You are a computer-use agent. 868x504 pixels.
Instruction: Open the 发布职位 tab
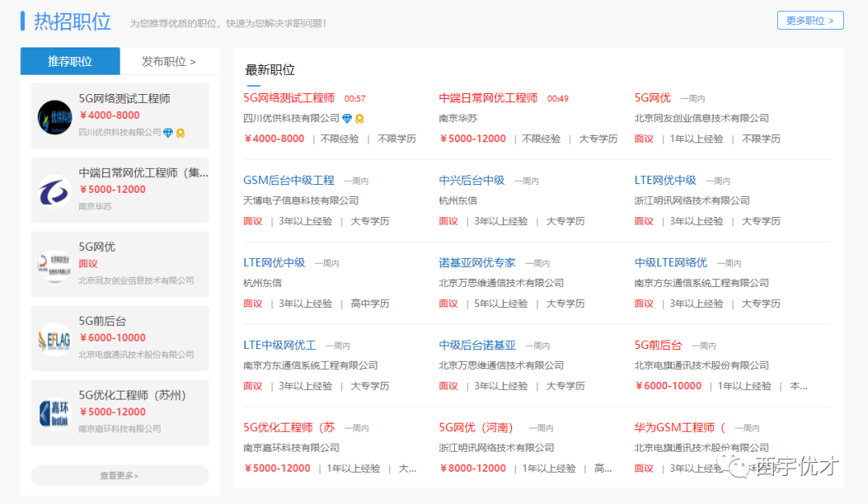[170, 61]
